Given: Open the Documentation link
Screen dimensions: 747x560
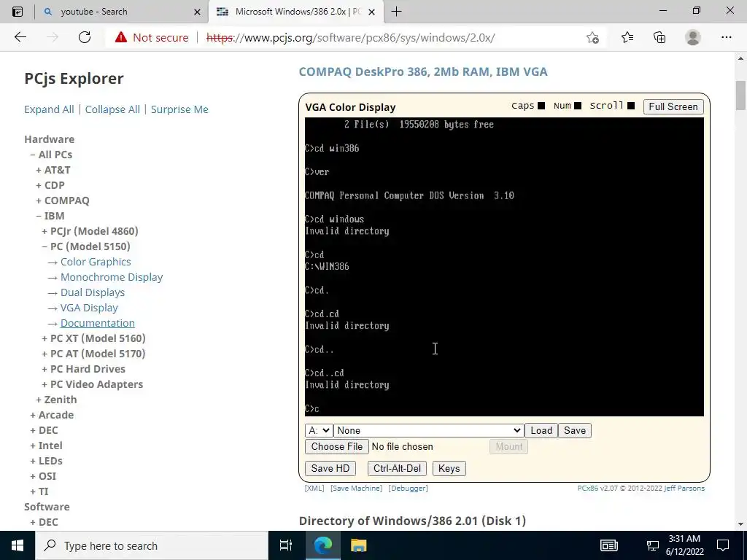Looking at the screenshot, I should pos(97,323).
